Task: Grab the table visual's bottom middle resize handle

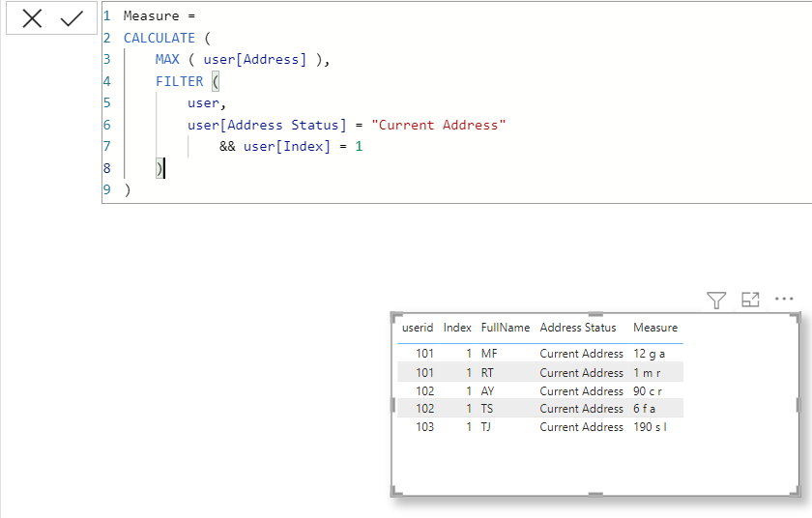Action: click(x=595, y=495)
